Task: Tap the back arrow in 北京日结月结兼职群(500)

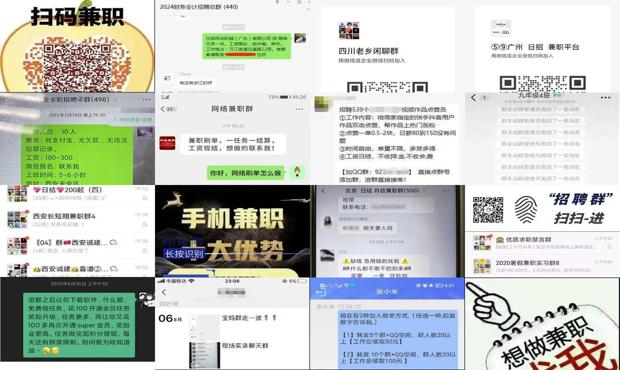Action: (323, 191)
